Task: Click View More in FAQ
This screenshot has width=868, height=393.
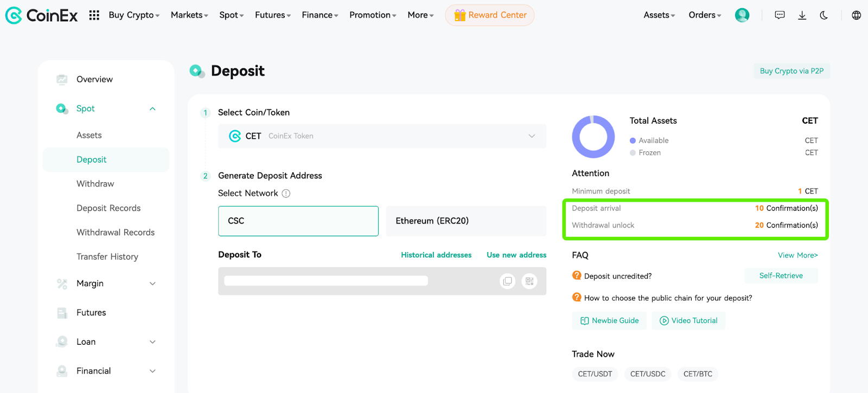Action: [798, 255]
